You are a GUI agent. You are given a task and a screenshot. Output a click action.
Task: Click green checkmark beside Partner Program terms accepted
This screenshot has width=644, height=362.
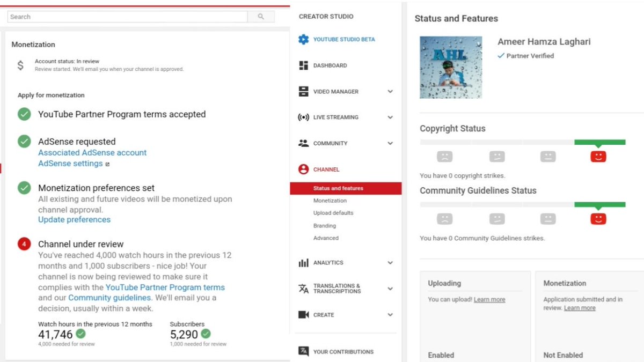24,114
